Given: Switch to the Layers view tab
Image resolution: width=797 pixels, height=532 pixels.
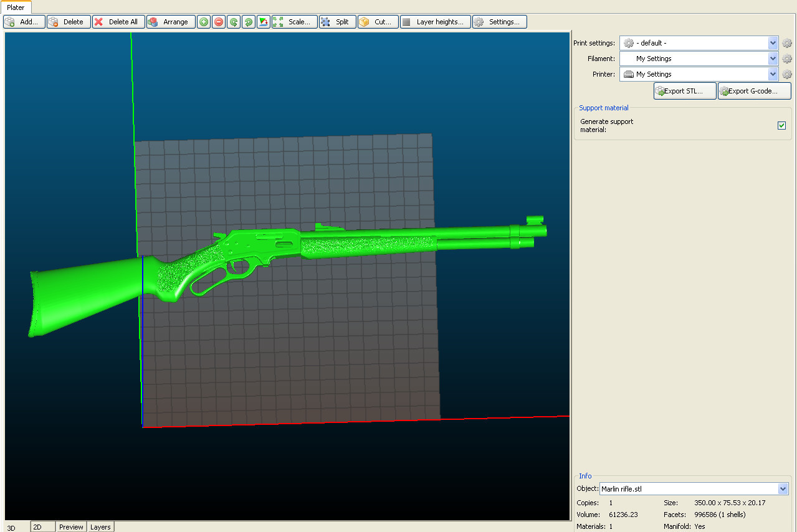Looking at the screenshot, I should point(100,527).
